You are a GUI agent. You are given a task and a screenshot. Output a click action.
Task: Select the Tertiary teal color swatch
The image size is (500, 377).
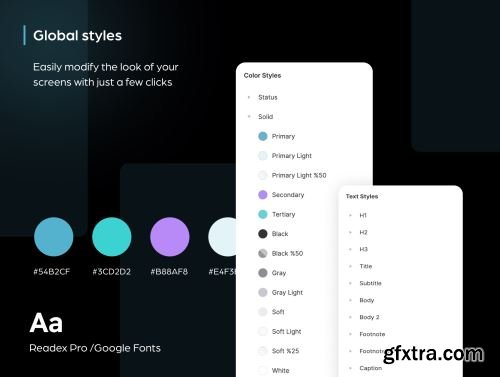(x=263, y=214)
